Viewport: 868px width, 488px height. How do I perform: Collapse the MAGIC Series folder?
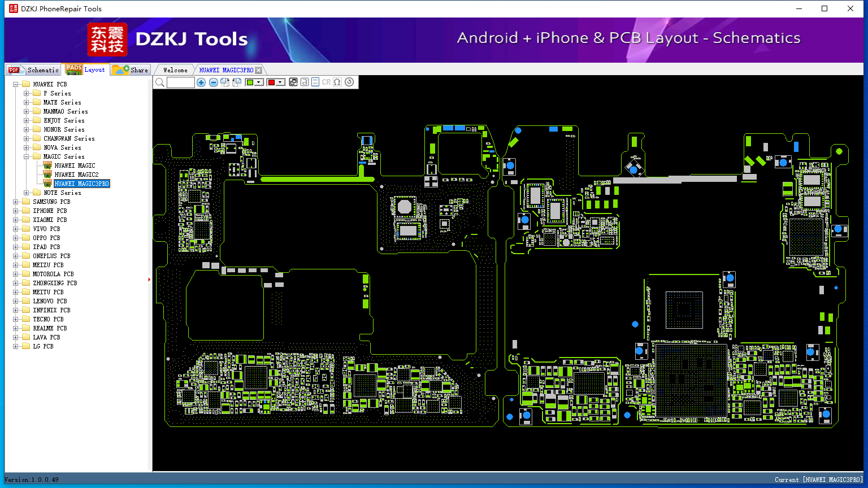[27, 156]
